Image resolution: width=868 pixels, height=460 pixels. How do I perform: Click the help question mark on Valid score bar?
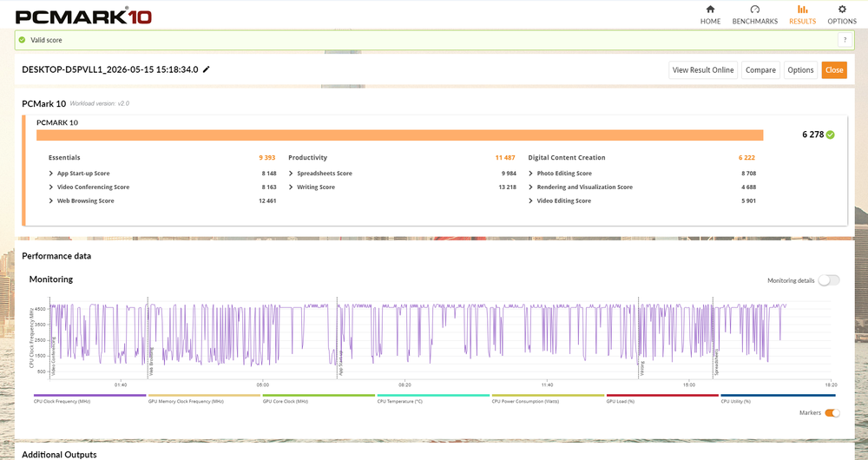click(845, 40)
